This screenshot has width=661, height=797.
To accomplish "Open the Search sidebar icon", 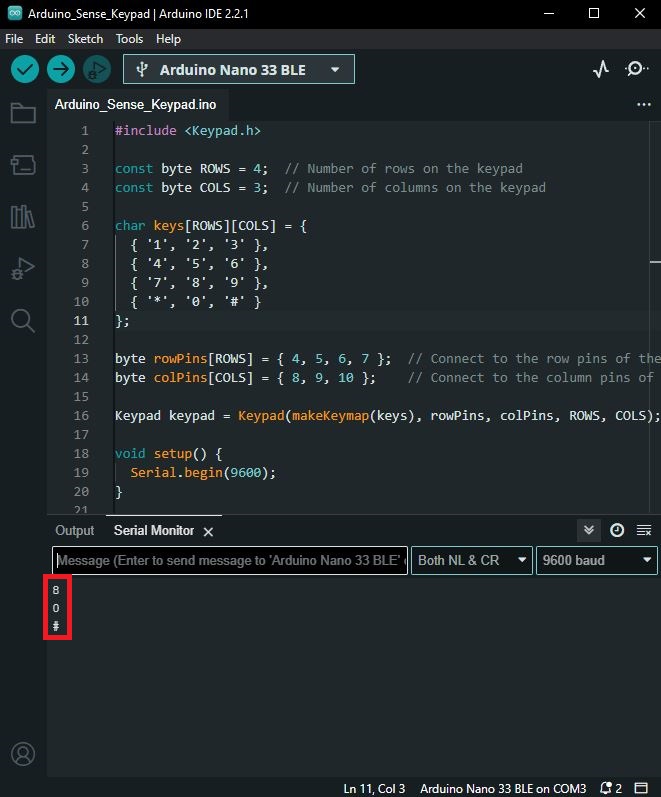I will (x=23, y=321).
